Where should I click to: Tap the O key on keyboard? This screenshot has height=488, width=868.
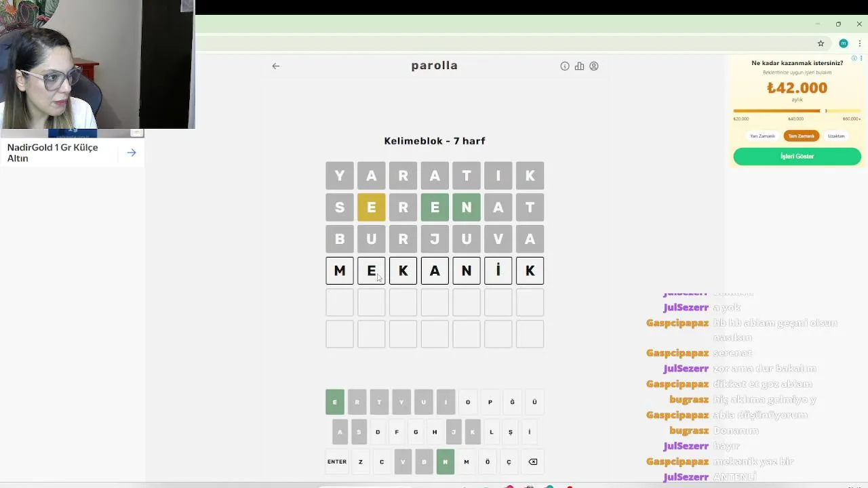click(468, 402)
